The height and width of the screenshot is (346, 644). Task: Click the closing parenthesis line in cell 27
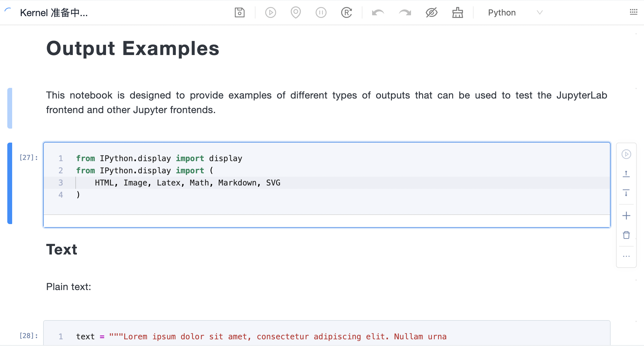(x=78, y=195)
